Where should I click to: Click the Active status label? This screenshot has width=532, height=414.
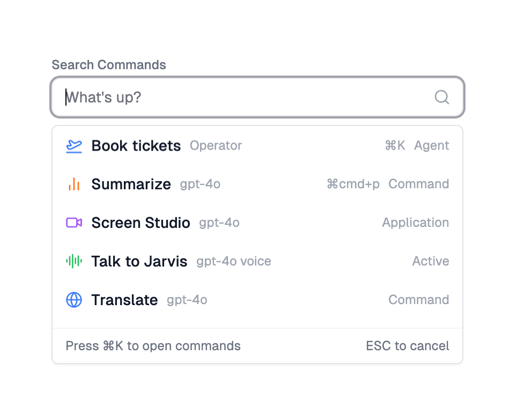pos(431,262)
